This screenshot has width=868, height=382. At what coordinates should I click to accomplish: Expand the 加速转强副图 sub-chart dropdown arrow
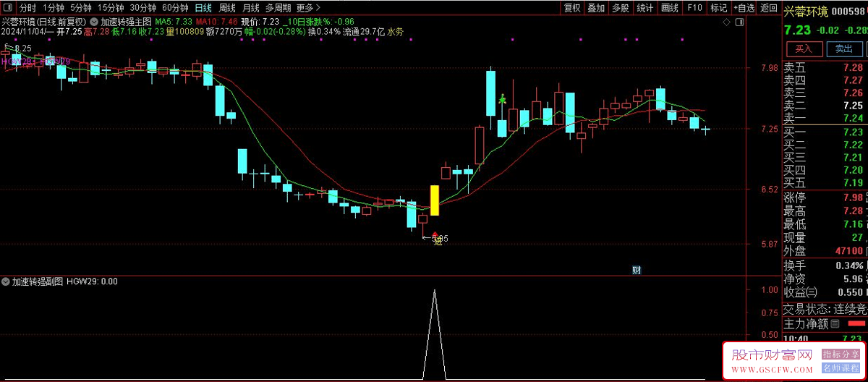(6, 281)
